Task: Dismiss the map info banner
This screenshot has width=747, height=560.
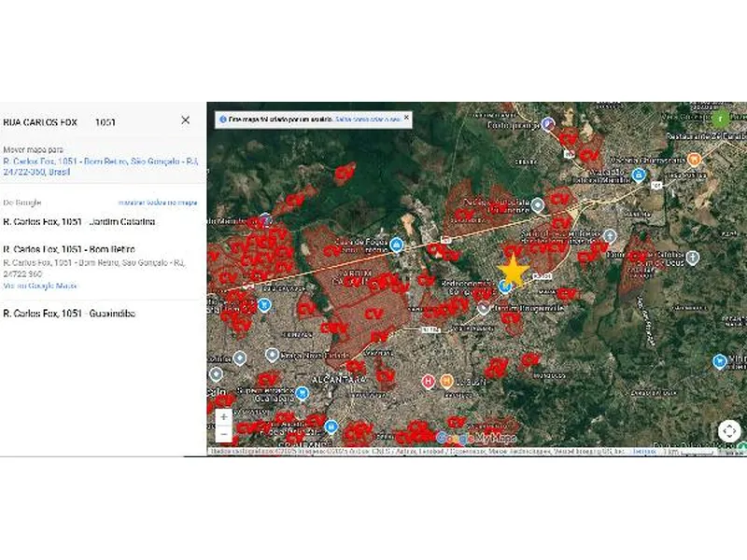Action: (407, 119)
